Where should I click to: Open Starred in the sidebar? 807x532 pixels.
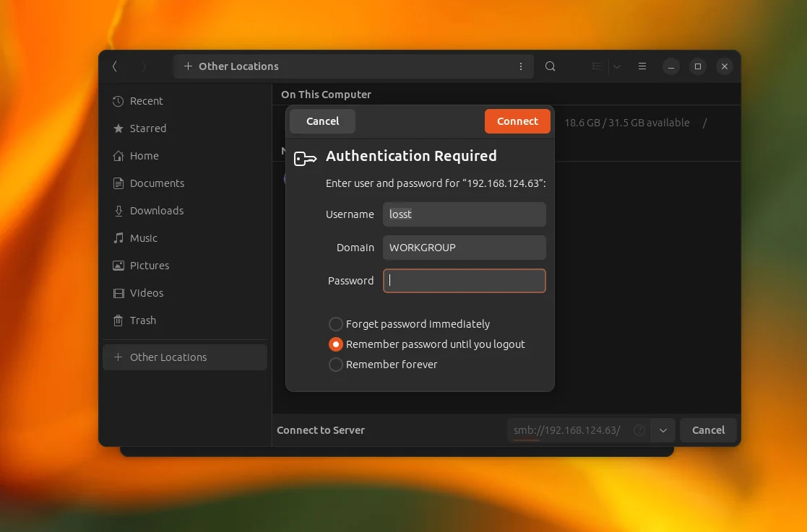tap(147, 128)
